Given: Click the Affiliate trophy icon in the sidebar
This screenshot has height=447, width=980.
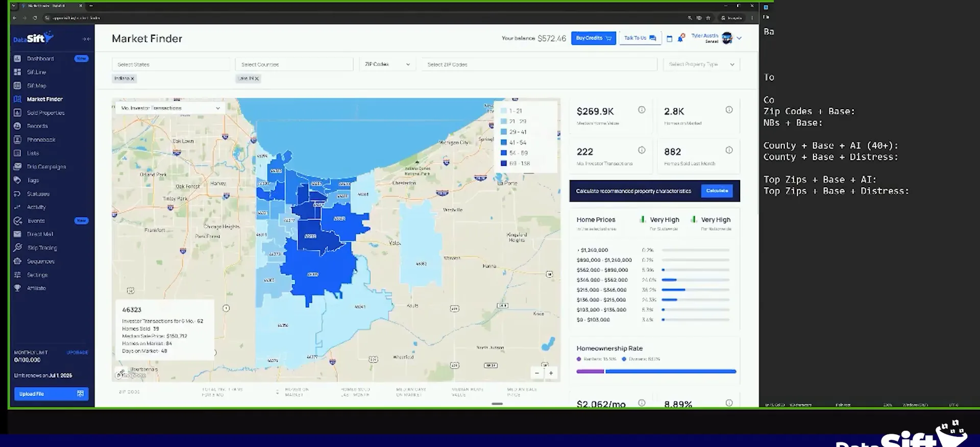Looking at the screenshot, I should click(x=17, y=288).
